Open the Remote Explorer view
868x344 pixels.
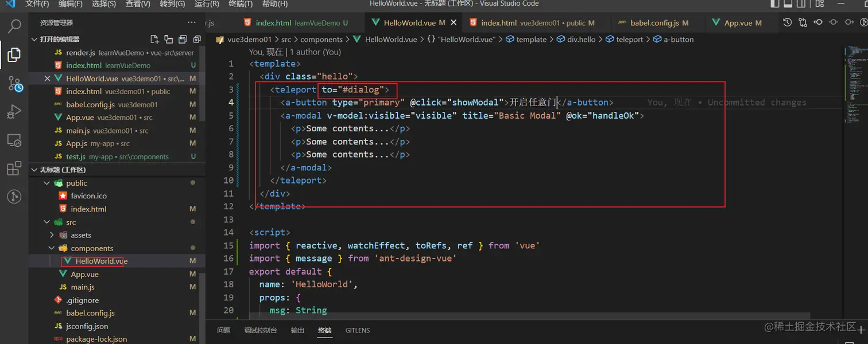tap(14, 140)
